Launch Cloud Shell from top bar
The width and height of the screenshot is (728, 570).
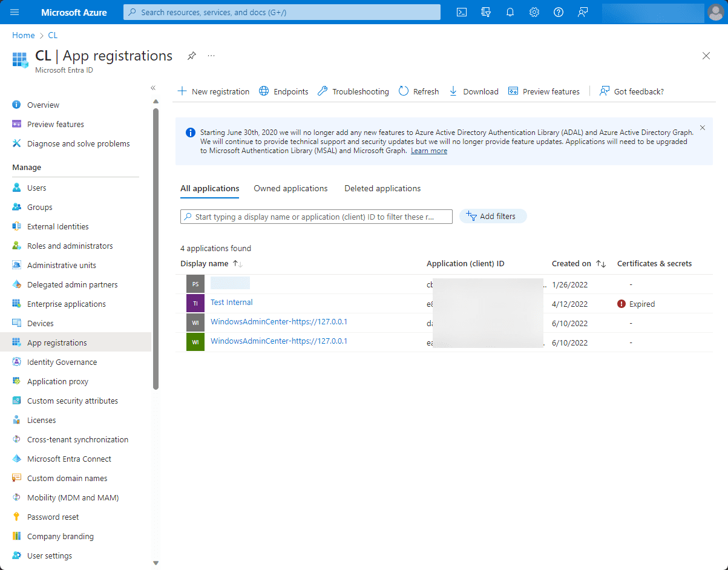(461, 12)
